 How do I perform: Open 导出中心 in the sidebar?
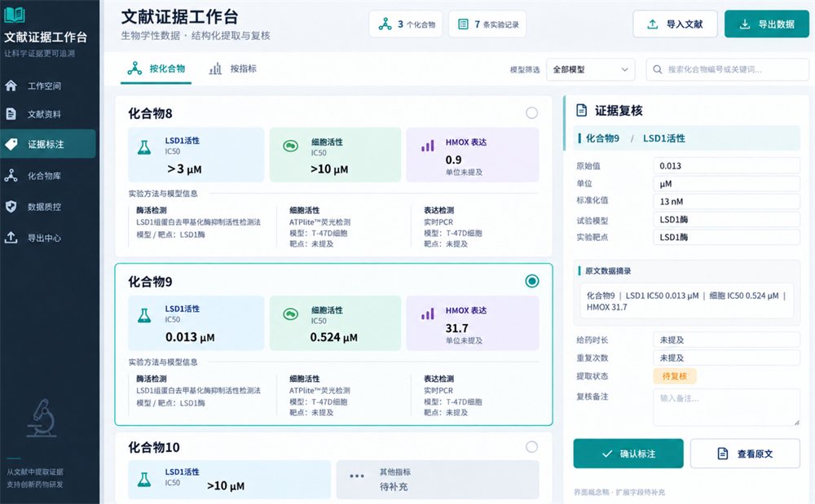pyautogui.click(x=48, y=238)
